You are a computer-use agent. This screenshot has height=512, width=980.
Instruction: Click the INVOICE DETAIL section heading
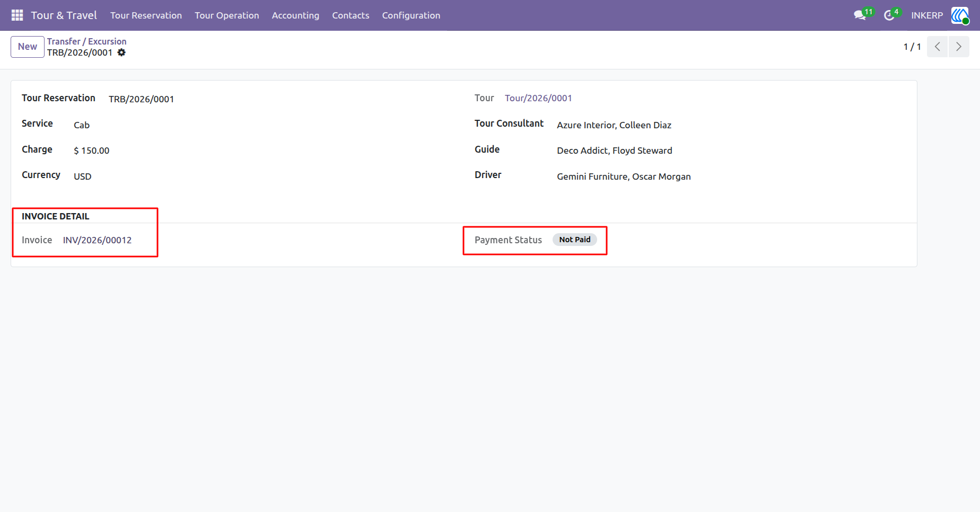click(55, 216)
